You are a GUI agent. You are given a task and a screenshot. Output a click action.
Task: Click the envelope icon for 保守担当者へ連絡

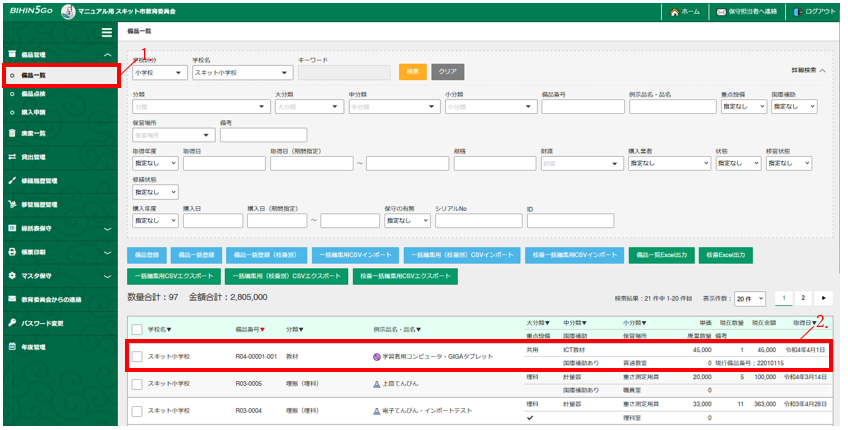coord(721,12)
